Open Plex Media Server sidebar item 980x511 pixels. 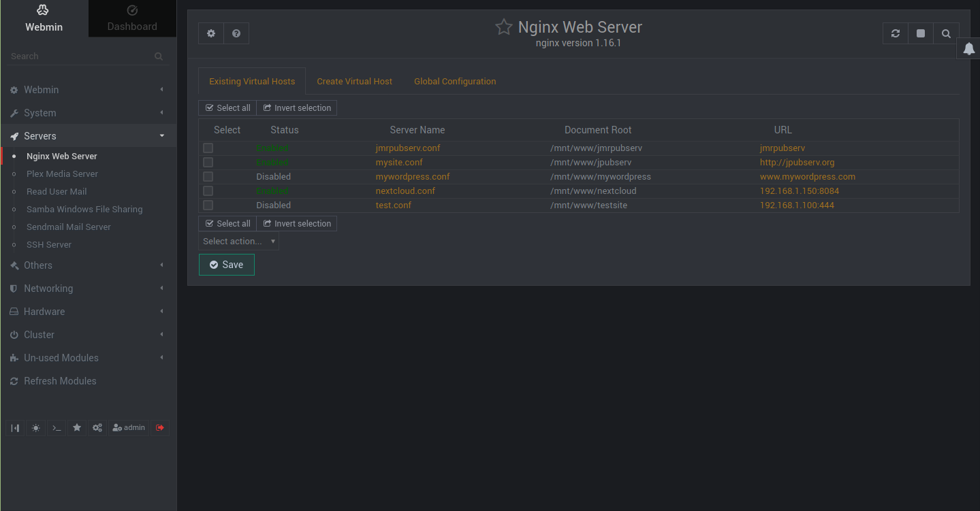(62, 174)
